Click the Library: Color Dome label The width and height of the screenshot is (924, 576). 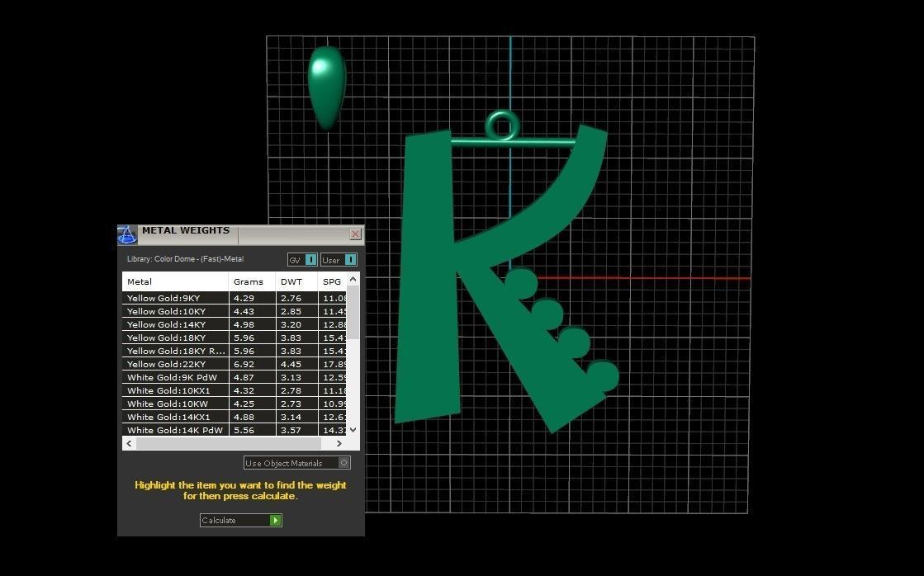pos(185,259)
